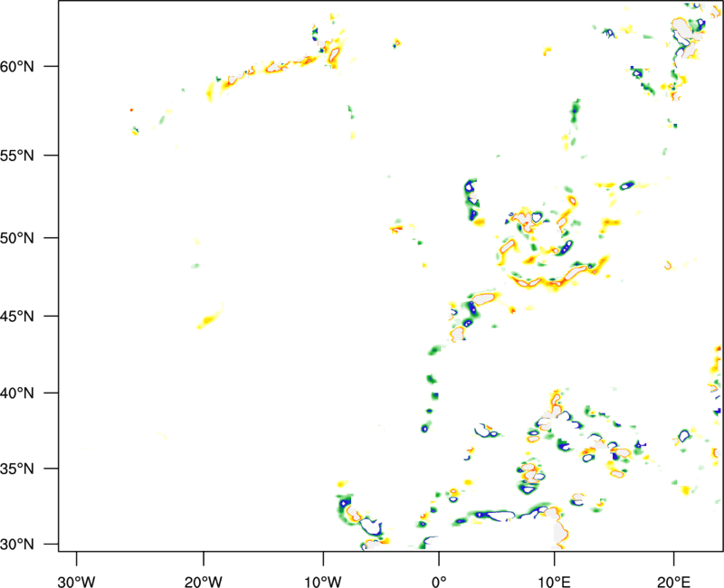Click the 55°N latitude label

(x=17, y=156)
